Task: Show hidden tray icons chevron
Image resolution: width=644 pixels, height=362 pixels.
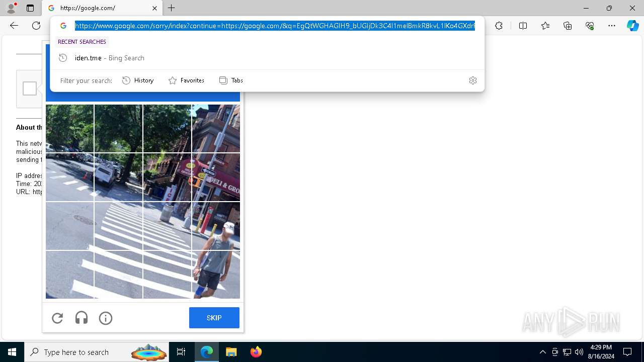Action: click(x=542, y=352)
